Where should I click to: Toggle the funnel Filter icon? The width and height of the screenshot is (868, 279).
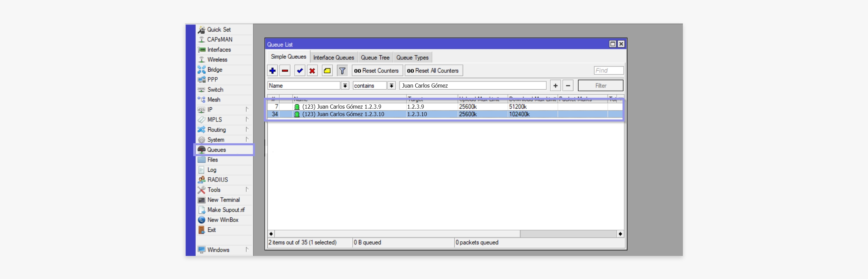[x=342, y=71]
